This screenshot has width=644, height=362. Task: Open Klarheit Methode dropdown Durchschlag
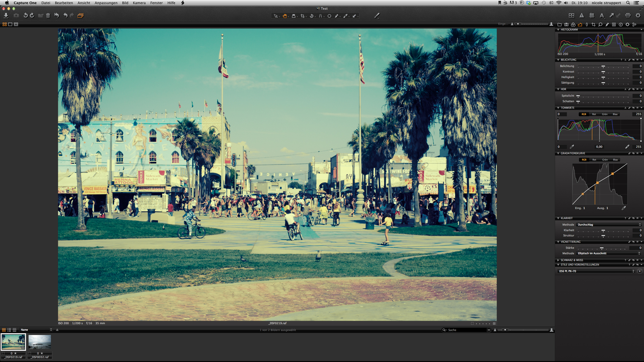(609, 225)
